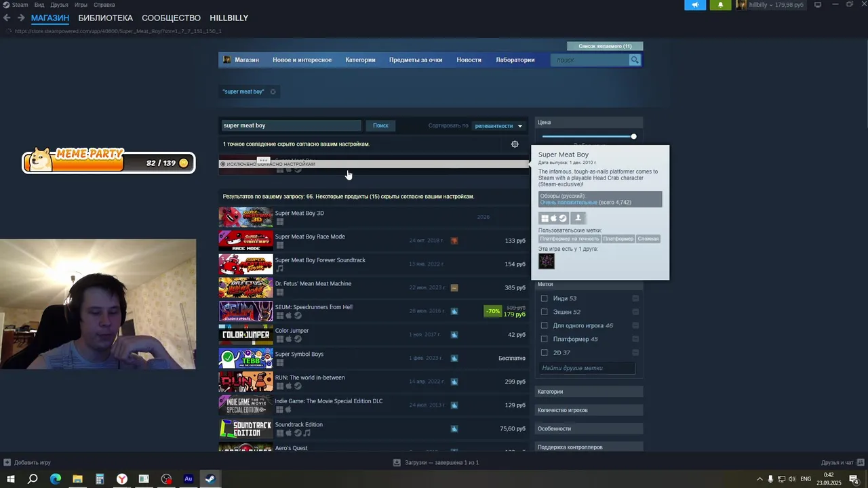Open Microsoft Edge from the taskbar
Screen dimensions: 868x488
[55, 479]
